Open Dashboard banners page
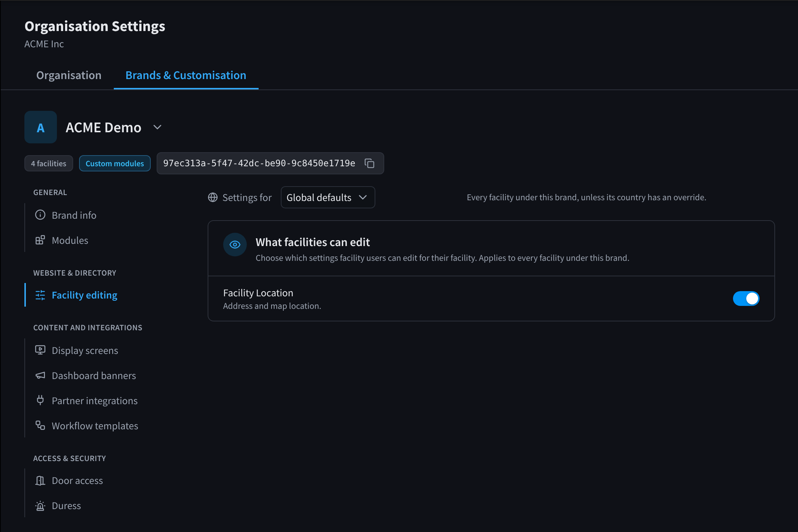Viewport: 798px width, 532px height. pyautogui.click(x=94, y=375)
